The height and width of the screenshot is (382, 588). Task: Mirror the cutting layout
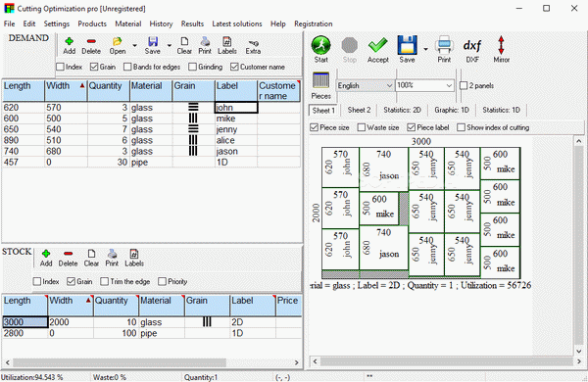[501, 49]
